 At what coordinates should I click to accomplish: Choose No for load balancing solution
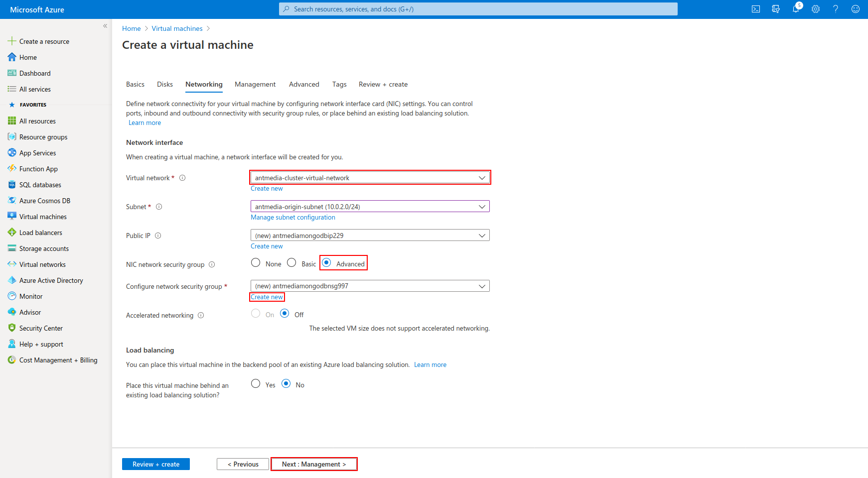click(286, 383)
